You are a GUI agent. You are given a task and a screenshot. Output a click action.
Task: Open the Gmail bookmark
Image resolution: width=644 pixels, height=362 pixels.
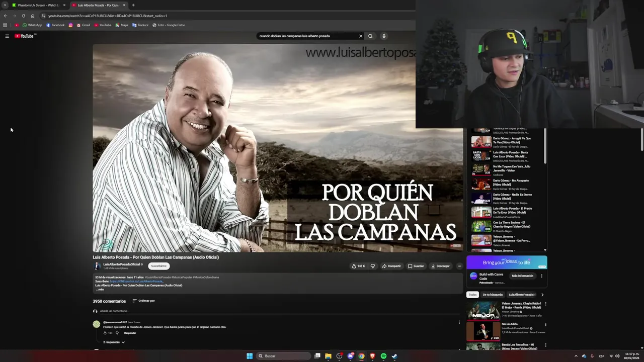pyautogui.click(x=83, y=25)
